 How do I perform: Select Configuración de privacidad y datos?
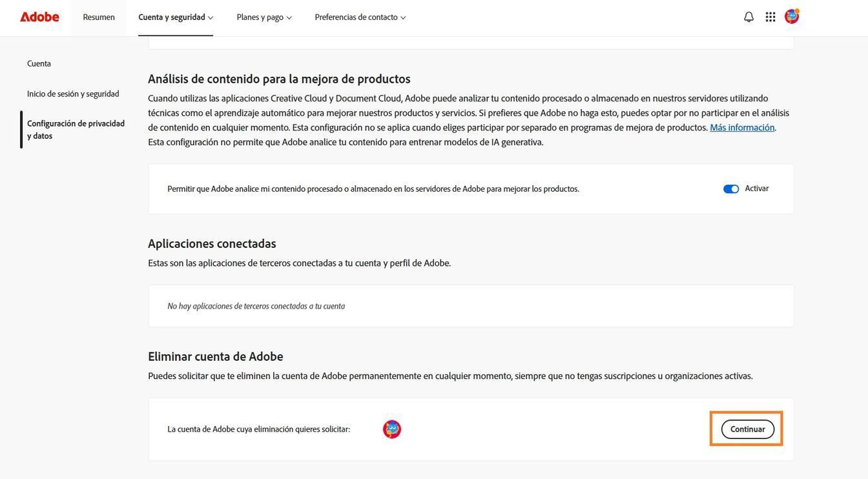click(76, 129)
